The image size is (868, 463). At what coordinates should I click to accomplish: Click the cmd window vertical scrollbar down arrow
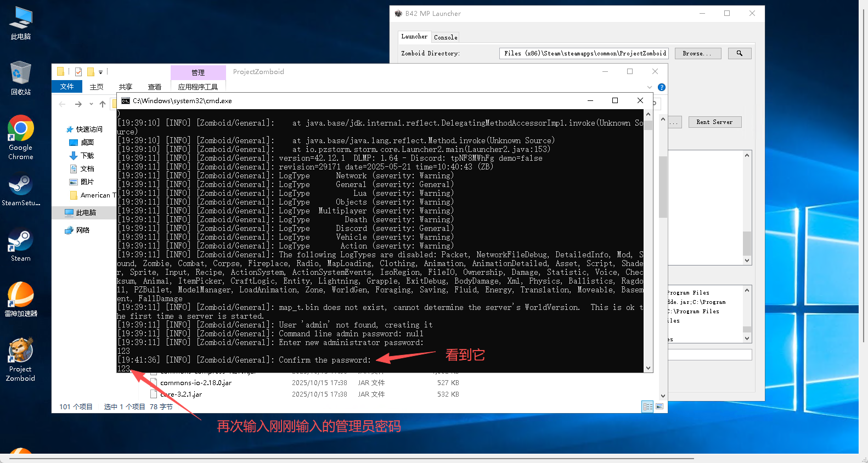click(x=648, y=368)
